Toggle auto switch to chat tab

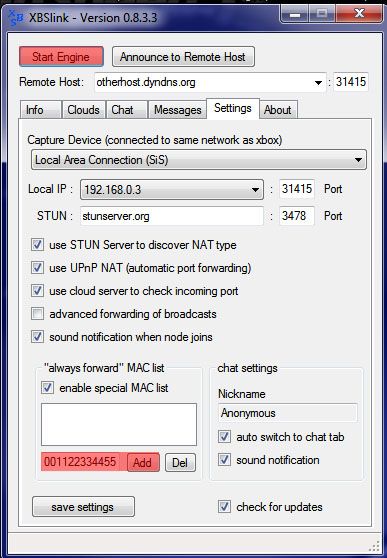[224, 437]
